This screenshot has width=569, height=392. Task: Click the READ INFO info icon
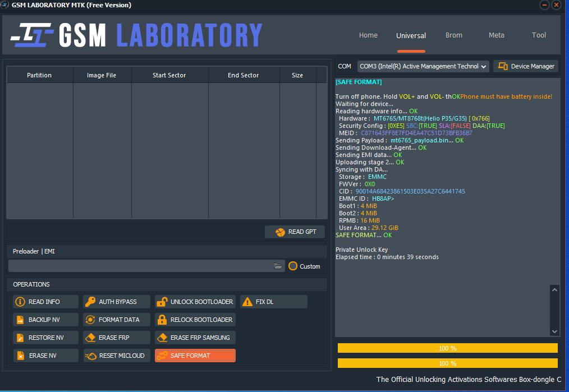coord(20,302)
